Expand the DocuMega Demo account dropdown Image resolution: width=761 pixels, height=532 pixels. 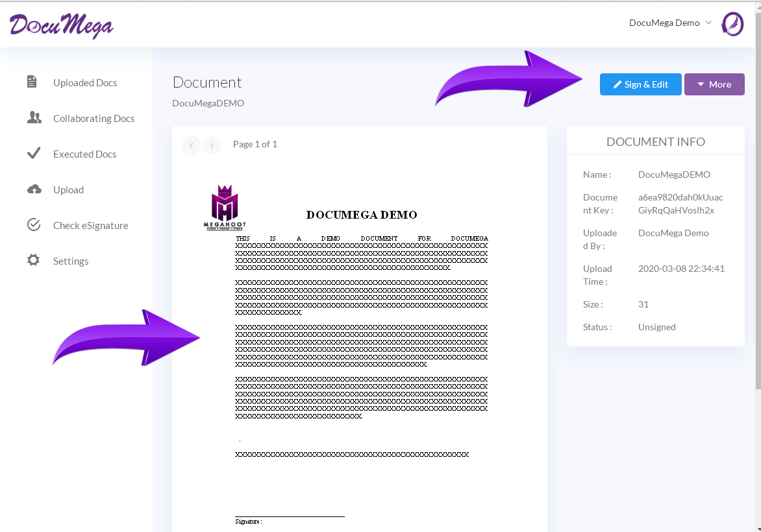(670, 23)
